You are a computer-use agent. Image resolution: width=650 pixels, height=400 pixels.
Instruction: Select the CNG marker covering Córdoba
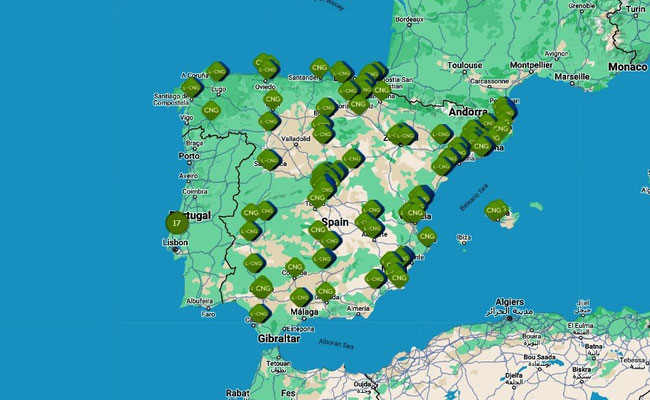pyautogui.click(x=295, y=267)
